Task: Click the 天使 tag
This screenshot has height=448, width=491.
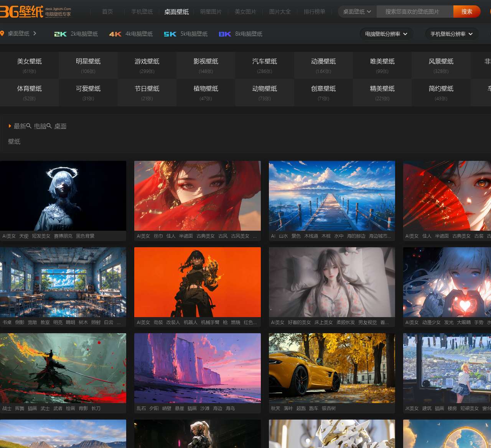Action: pos(24,236)
